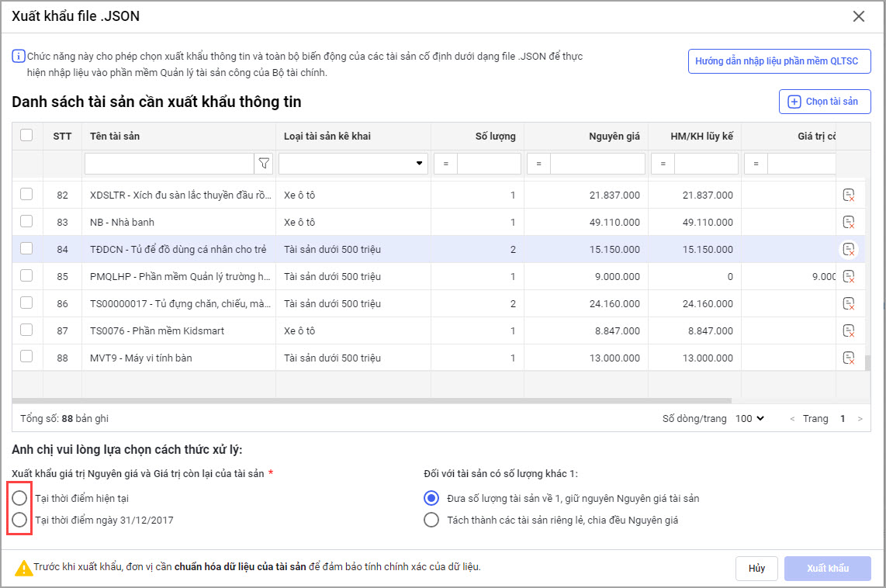Check the box for row 84 TĐDCN

(x=26, y=249)
